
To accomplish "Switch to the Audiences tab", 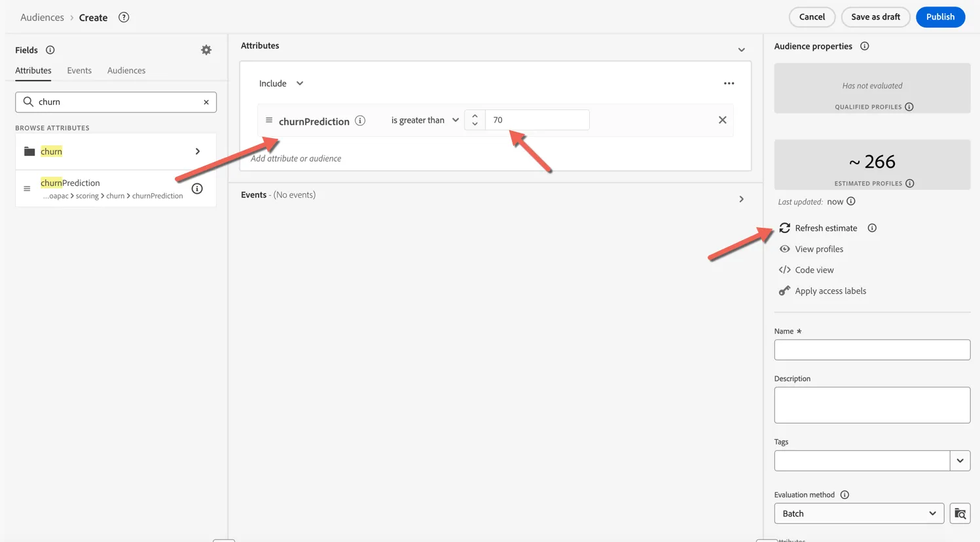I will [x=126, y=71].
